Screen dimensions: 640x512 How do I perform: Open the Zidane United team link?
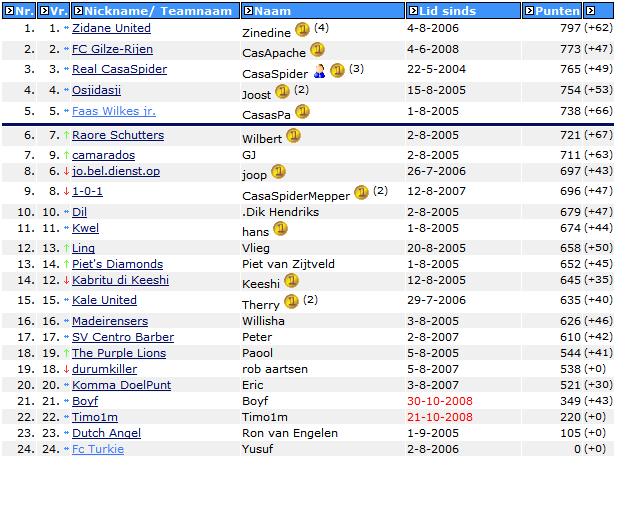111,28
